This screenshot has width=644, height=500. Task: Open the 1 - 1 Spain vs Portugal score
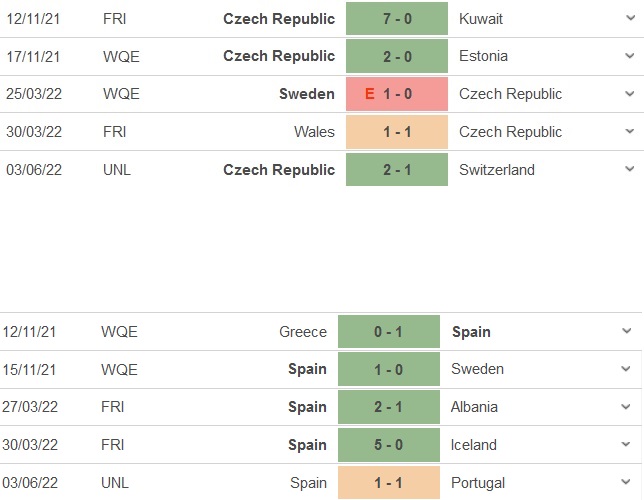[x=389, y=483]
